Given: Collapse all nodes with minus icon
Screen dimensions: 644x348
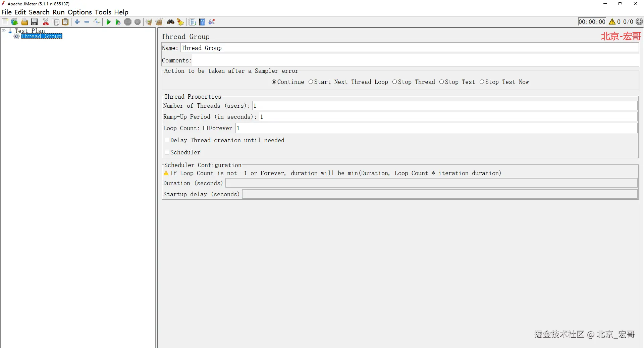Looking at the screenshot, I should pyautogui.click(x=87, y=22).
